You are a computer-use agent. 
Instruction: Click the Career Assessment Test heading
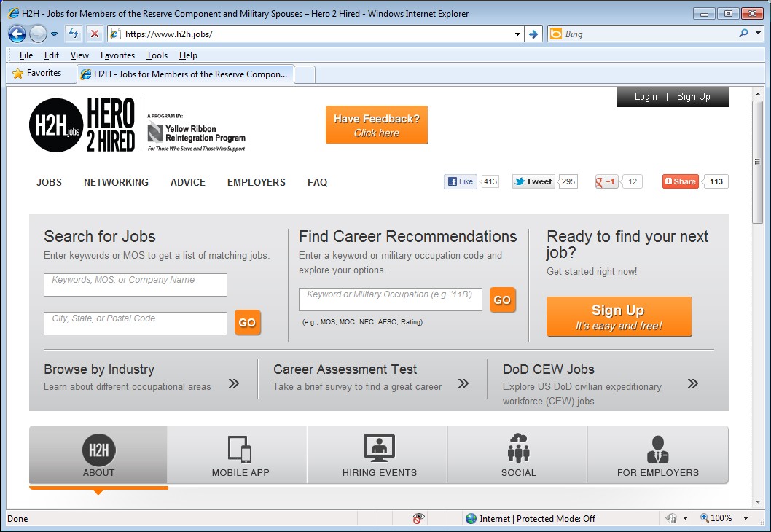point(345,369)
